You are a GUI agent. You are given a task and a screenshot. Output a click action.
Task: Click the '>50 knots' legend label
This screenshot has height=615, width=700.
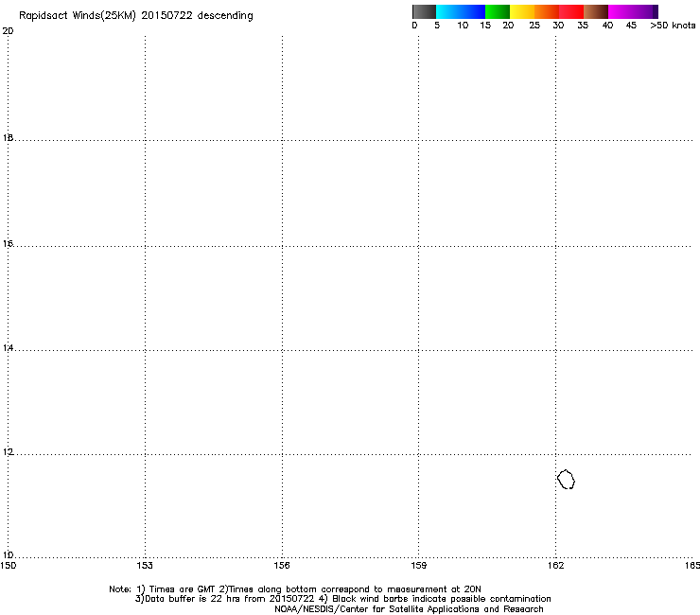pos(673,26)
